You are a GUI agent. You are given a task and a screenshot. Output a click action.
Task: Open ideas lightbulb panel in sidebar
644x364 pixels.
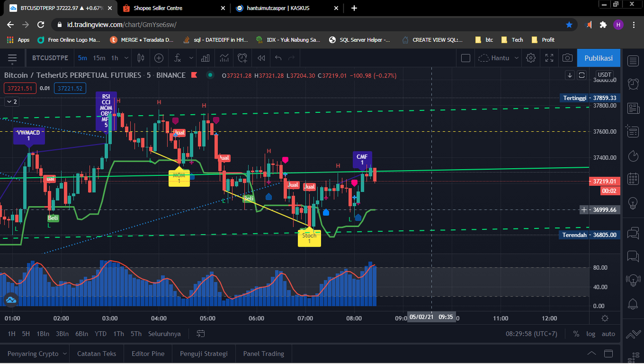(633, 203)
